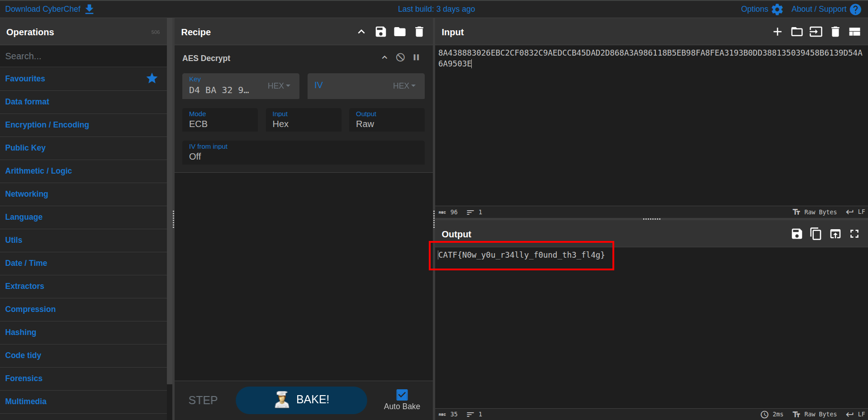Expand the Hashing category
Screen dimensions: 868x420
(84, 332)
